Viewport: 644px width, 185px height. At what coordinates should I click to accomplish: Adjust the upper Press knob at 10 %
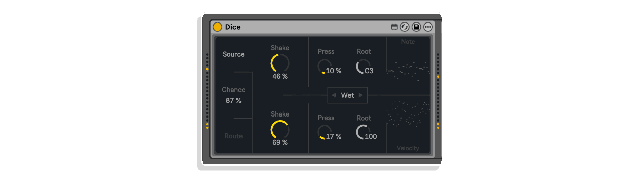coord(324,66)
